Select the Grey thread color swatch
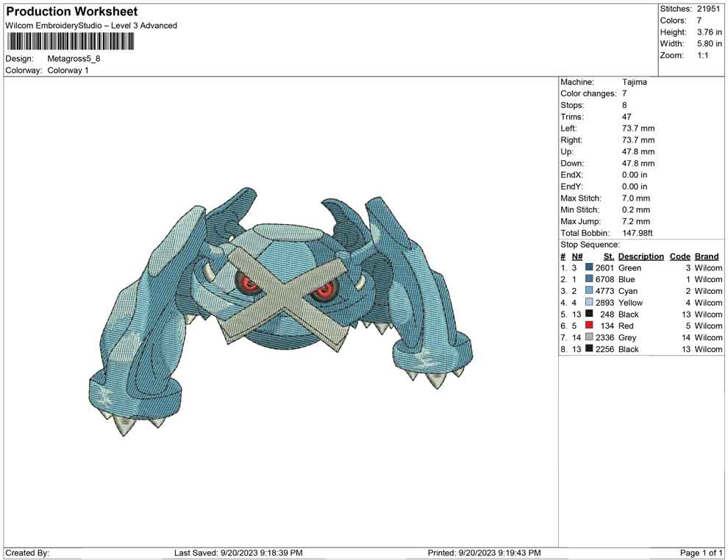Viewport: 728px width, 560px height. pos(589,337)
